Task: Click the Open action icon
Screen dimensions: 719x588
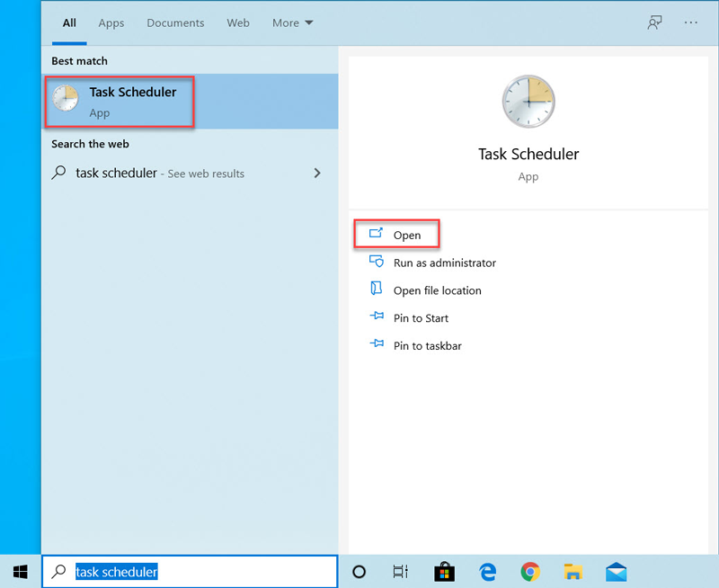Action: (376, 233)
